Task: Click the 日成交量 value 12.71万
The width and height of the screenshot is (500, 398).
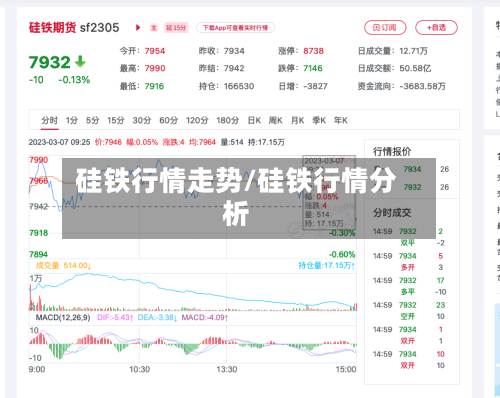Action: pyautogui.click(x=413, y=51)
